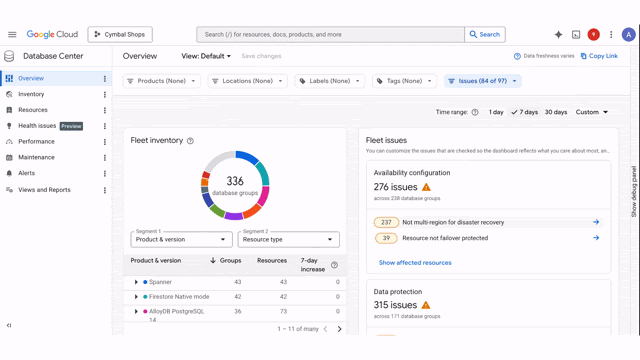Viewport: 640px width, 360px height.
Task: Expand the Spanner row
Action: (136, 282)
